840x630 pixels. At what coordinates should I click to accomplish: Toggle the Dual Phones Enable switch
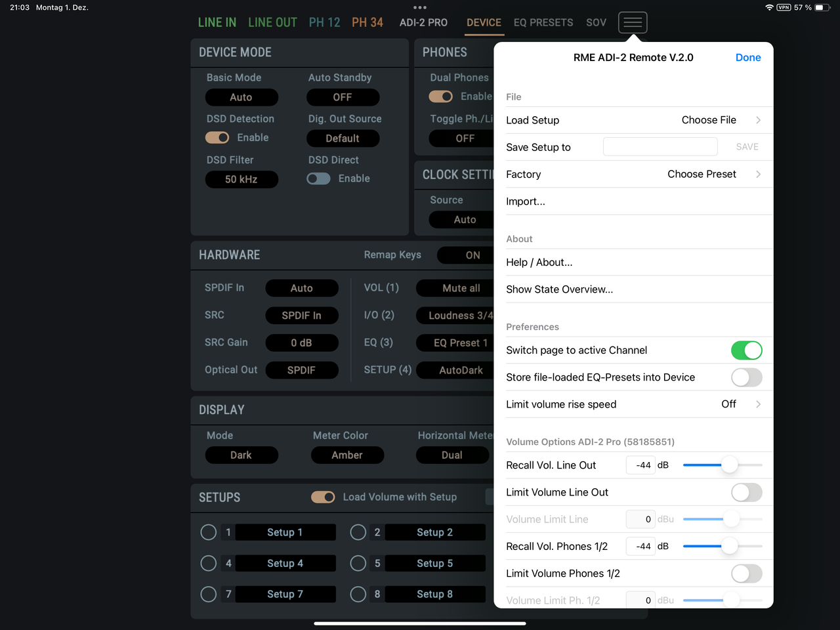[440, 96]
